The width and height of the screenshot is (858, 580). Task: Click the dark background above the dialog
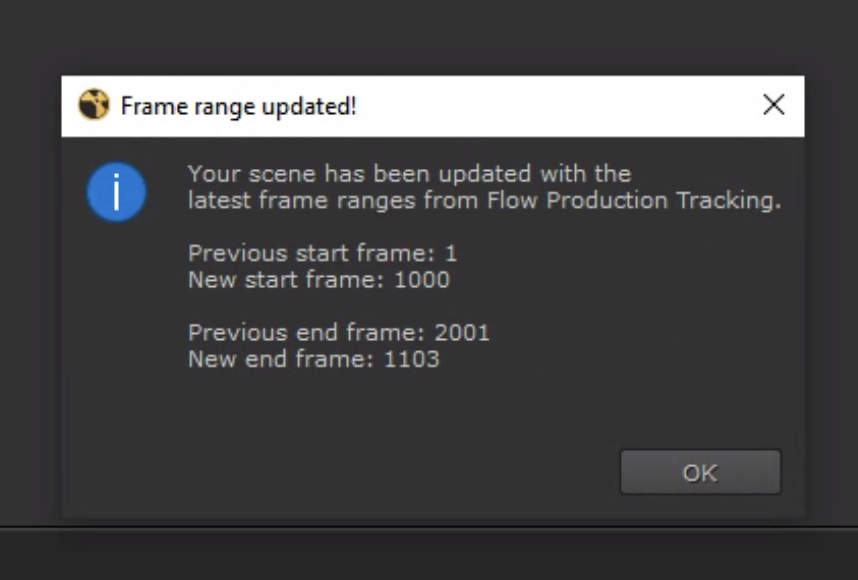(x=430, y=35)
